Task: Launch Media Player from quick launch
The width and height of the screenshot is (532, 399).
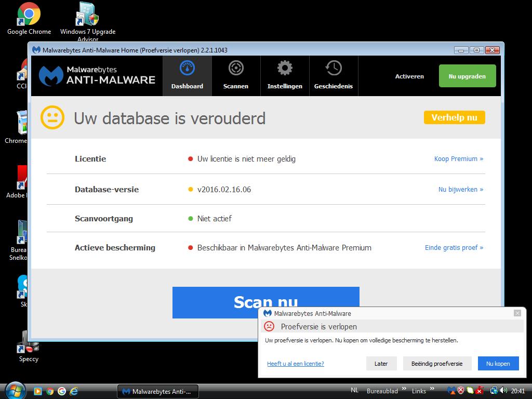Action: (x=37, y=391)
